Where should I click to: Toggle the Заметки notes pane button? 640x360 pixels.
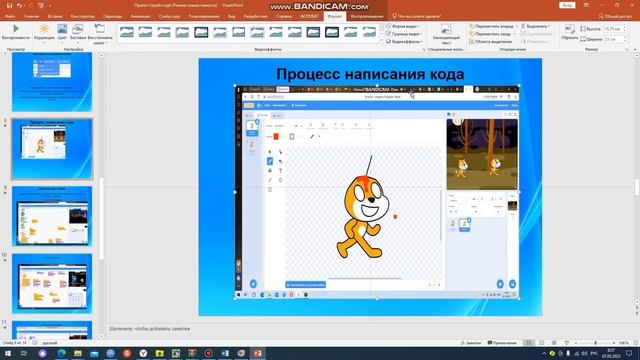tap(471, 343)
